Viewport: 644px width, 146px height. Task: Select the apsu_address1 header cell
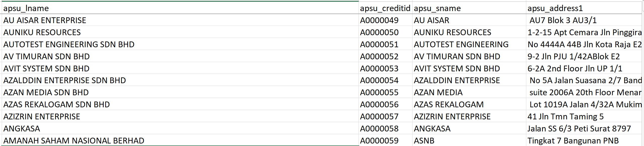tap(584, 8)
